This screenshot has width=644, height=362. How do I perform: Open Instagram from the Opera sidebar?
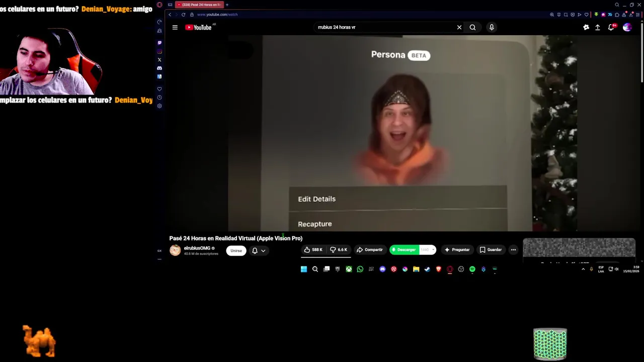(x=159, y=51)
